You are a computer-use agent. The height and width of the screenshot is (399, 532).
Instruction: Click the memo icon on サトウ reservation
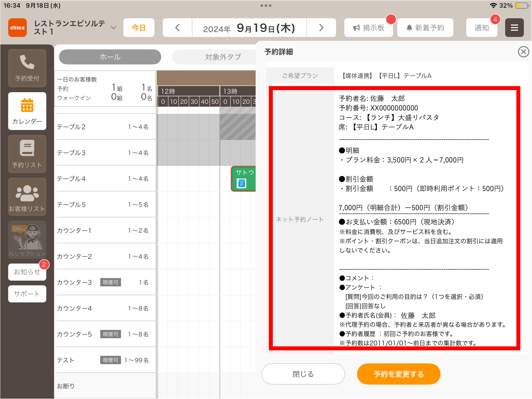click(x=241, y=183)
